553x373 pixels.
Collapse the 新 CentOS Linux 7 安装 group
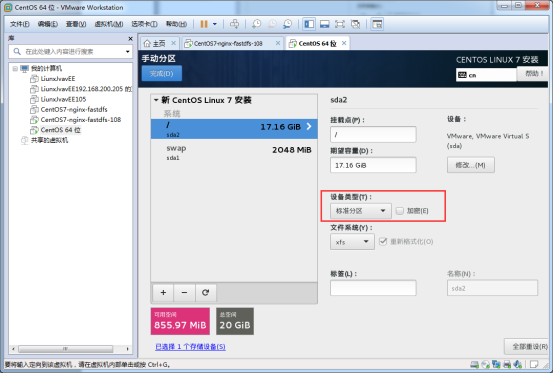tap(156, 100)
